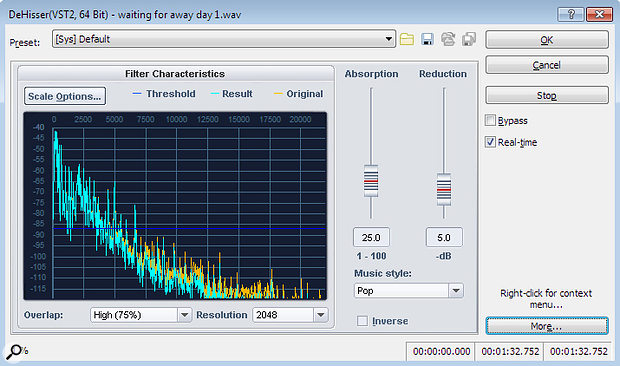Click the Original legend label
620x366 pixels.
tap(304, 94)
